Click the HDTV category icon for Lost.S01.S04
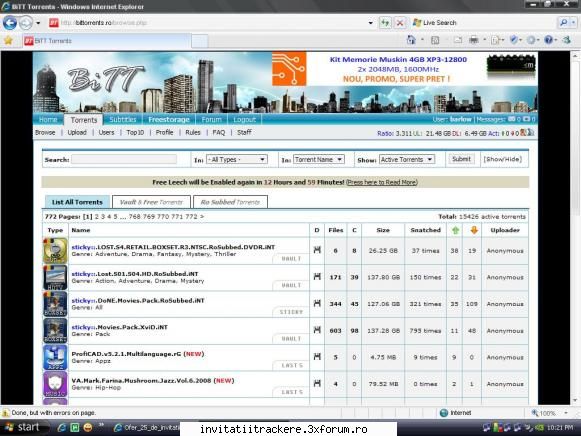This screenshot has height=436, width=581. (55, 277)
